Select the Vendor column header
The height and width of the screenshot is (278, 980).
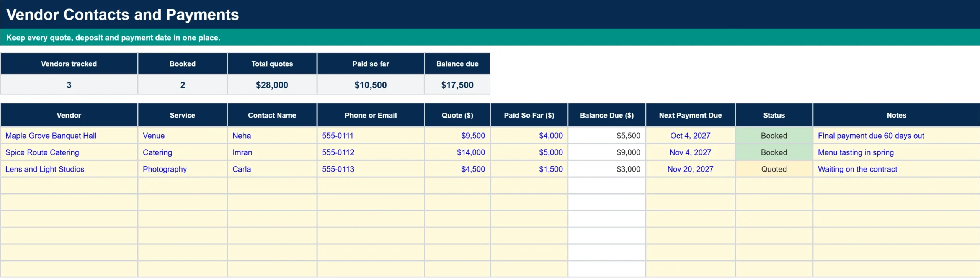coord(69,115)
